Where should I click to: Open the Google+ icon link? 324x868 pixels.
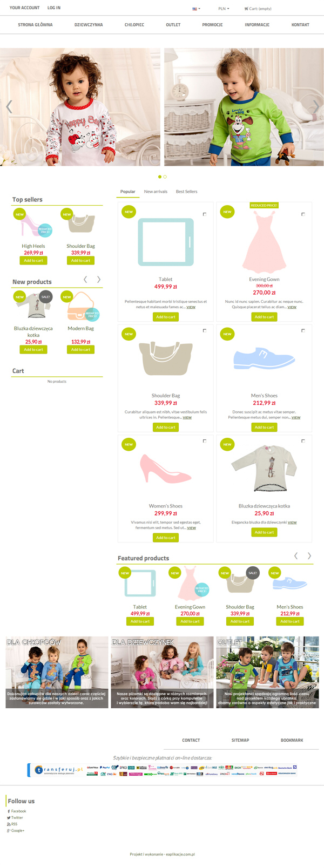coord(9,831)
